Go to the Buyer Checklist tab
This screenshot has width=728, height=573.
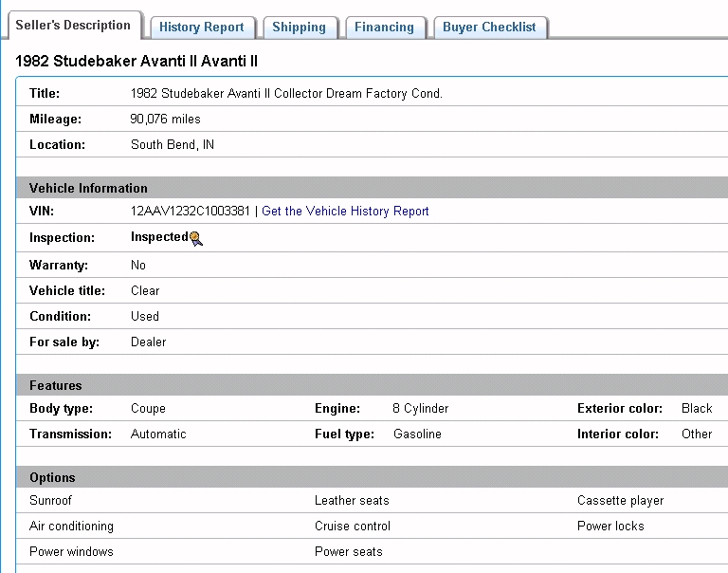click(x=489, y=28)
